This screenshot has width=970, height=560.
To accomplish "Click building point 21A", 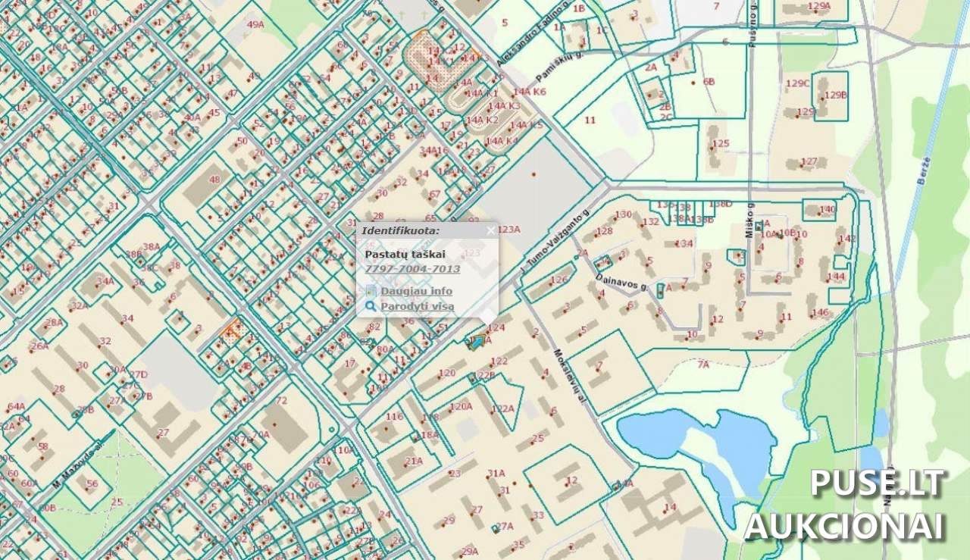I will [x=413, y=461].
